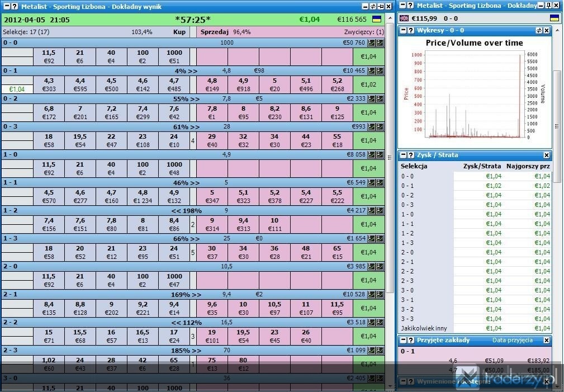Back 0 - 1 at odds 4,7
Viewport: 564px width, 392px height.
pos(174,85)
